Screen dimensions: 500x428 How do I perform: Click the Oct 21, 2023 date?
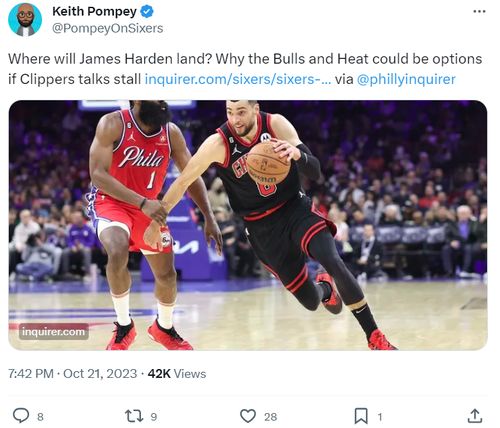[x=100, y=374]
